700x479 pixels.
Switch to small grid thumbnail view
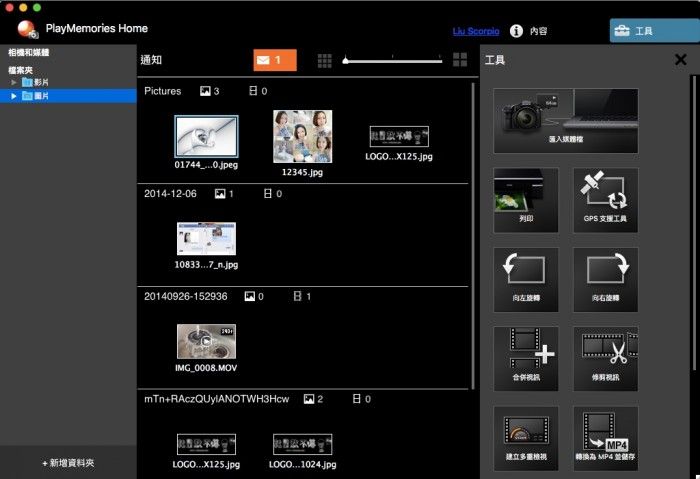(x=324, y=61)
